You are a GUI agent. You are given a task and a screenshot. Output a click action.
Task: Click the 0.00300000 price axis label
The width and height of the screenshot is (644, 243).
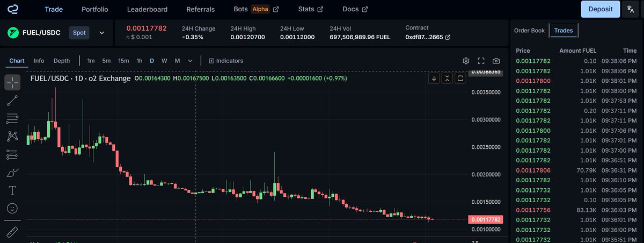[x=486, y=119]
